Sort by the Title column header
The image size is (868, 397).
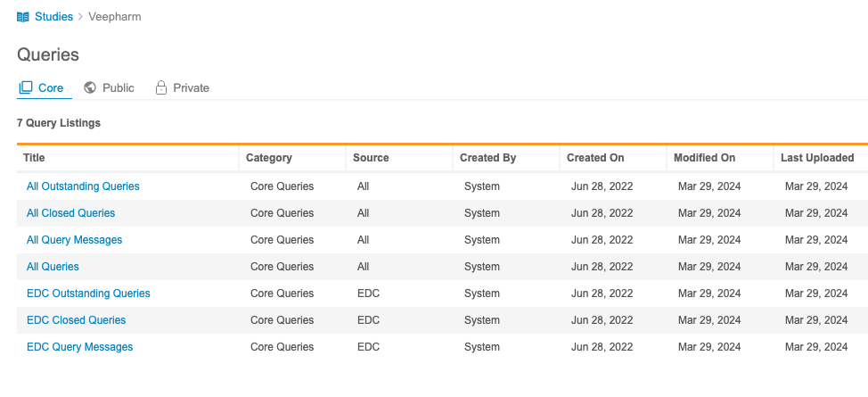(34, 158)
